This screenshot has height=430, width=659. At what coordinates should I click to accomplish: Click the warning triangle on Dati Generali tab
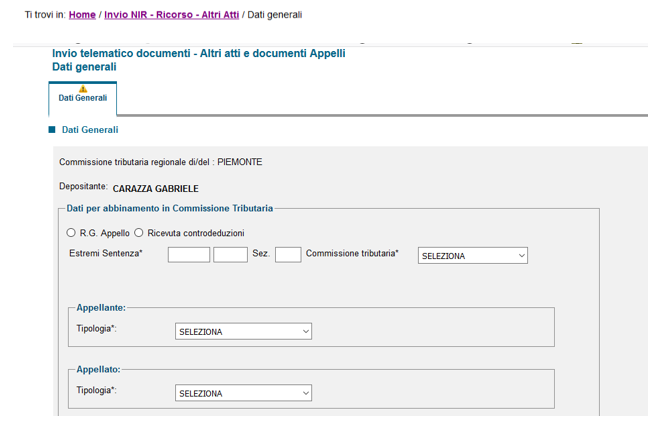coord(83,89)
